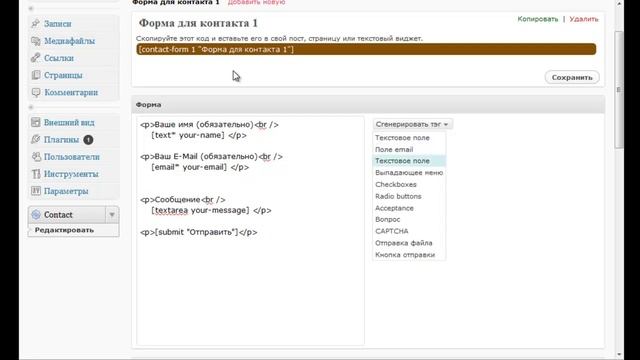Viewport: 640px width, 360px height.
Task: Click the Добавить новую link
Action: (x=257, y=2)
